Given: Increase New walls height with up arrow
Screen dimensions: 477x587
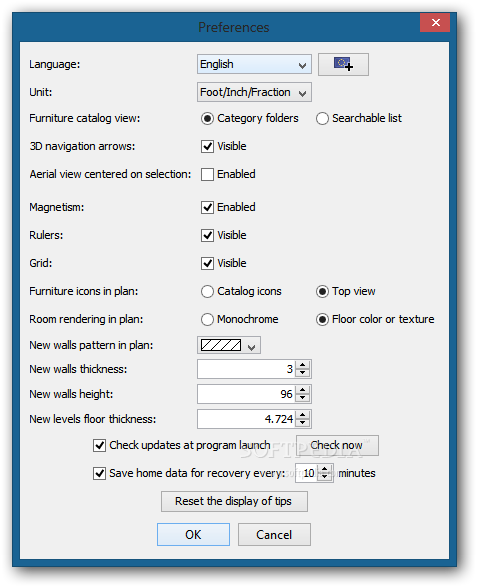Looking at the screenshot, I should coord(303,390).
